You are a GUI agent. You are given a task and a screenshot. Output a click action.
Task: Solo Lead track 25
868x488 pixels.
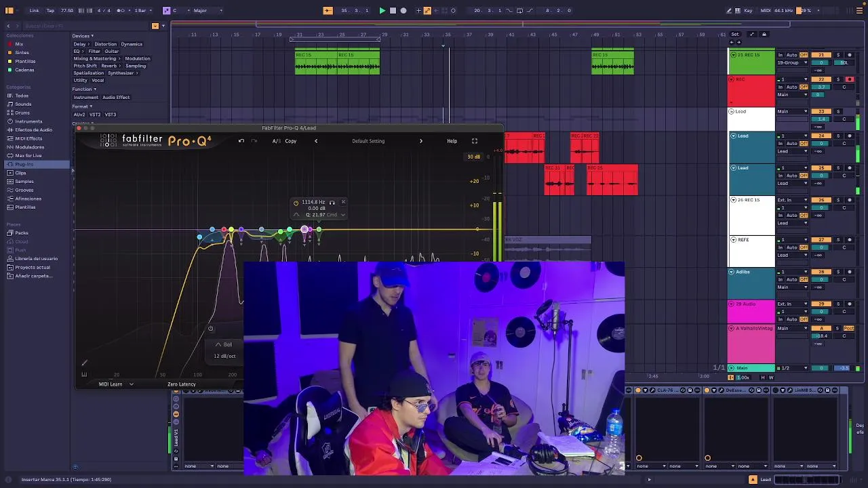838,167
